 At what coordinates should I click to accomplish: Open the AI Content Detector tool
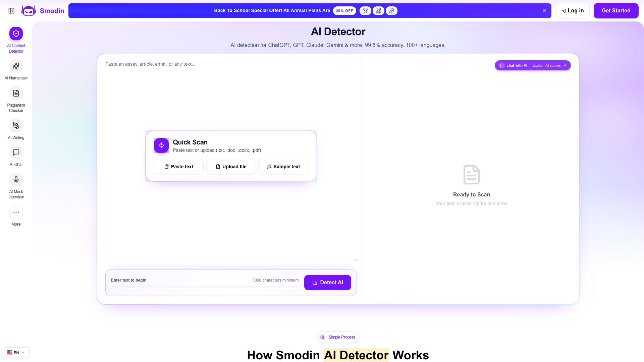[16, 40]
